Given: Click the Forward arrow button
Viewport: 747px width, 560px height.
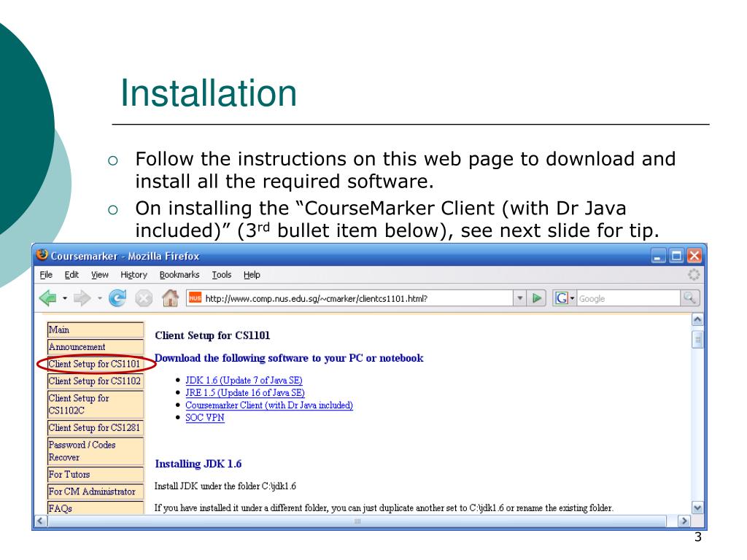Looking at the screenshot, I should (82, 298).
